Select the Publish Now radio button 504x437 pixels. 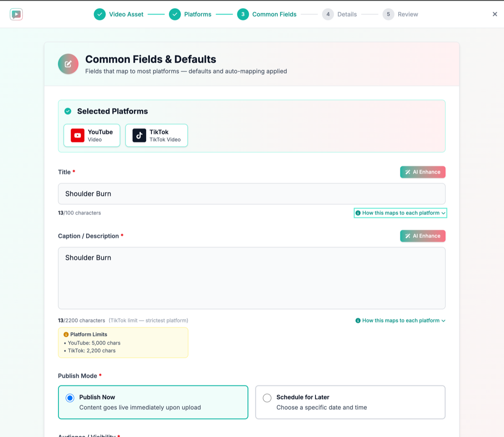coord(70,398)
